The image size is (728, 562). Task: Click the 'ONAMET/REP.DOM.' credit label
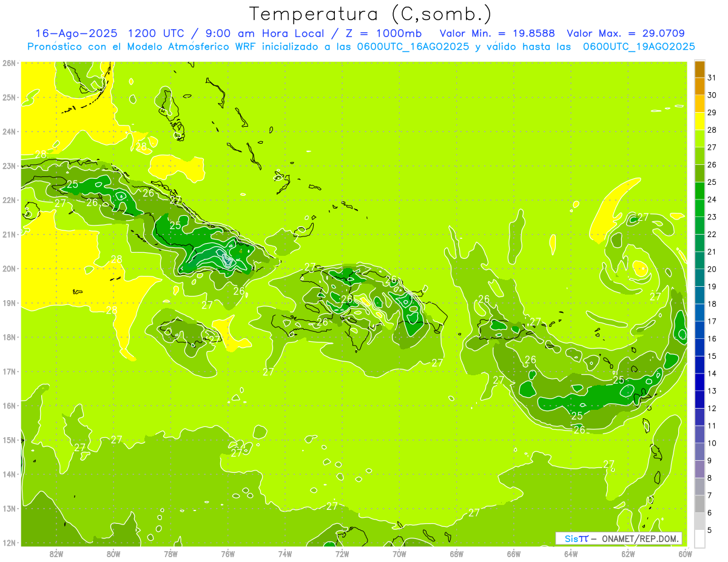[641, 538]
